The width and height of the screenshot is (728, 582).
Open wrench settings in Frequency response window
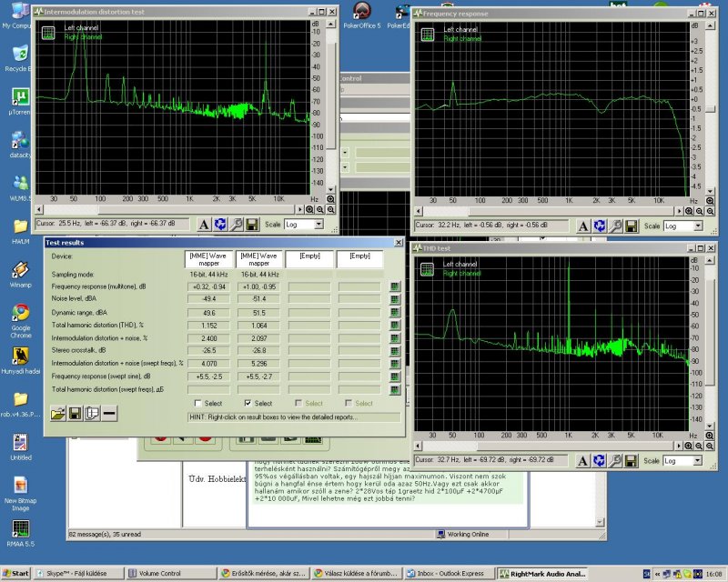click(x=615, y=226)
